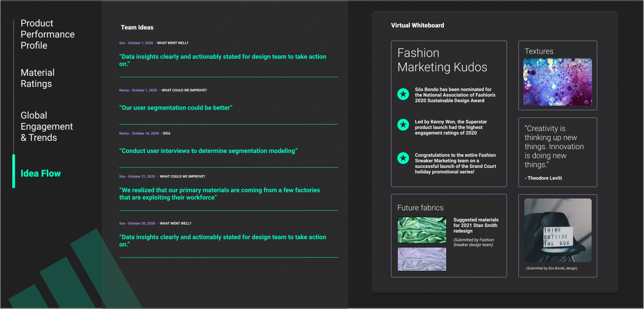The height and width of the screenshot is (309, 644).
Task: Select 'Sos - October 30, 2020' author line
Action: click(x=137, y=223)
